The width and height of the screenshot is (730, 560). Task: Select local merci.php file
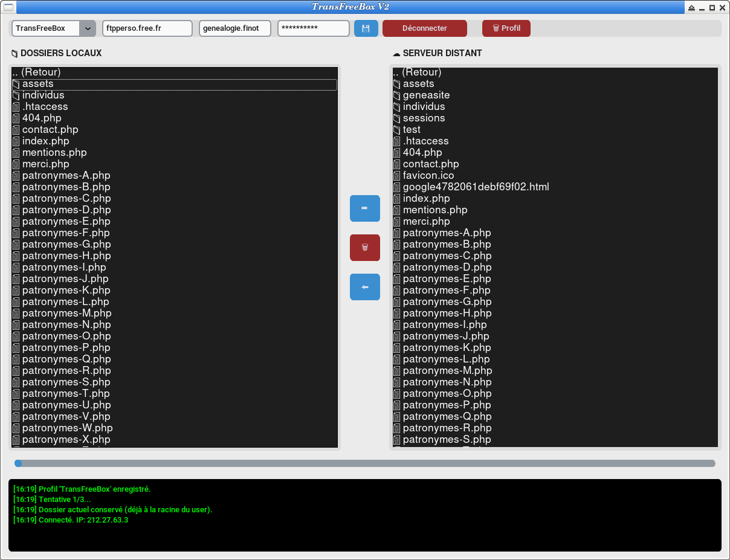(175, 164)
